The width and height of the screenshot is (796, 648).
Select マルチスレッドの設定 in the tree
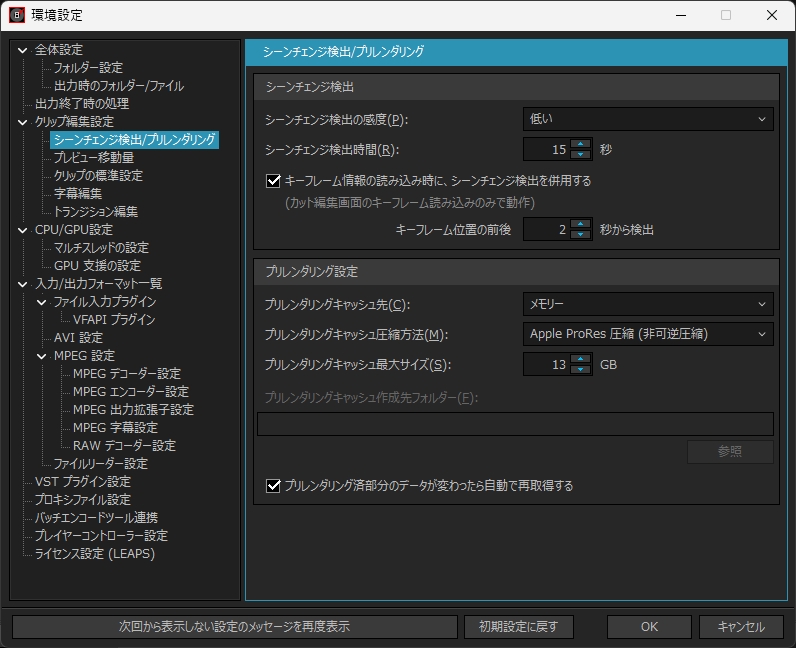point(102,248)
